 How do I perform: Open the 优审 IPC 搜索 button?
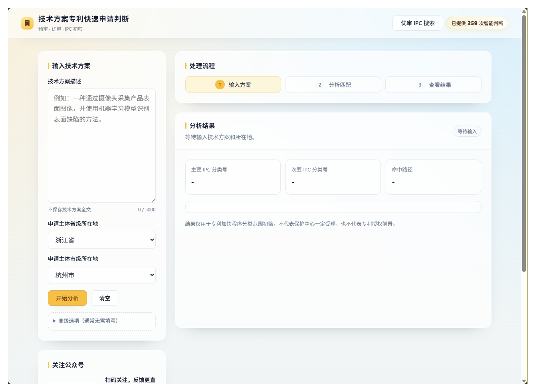(x=418, y=23)
